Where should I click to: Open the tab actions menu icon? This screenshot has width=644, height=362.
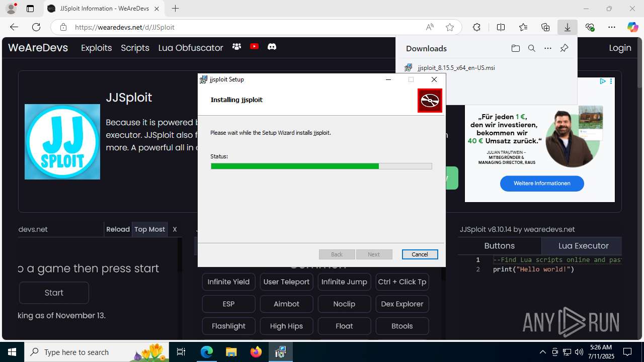pyautogui.click(x=30, y=9)
